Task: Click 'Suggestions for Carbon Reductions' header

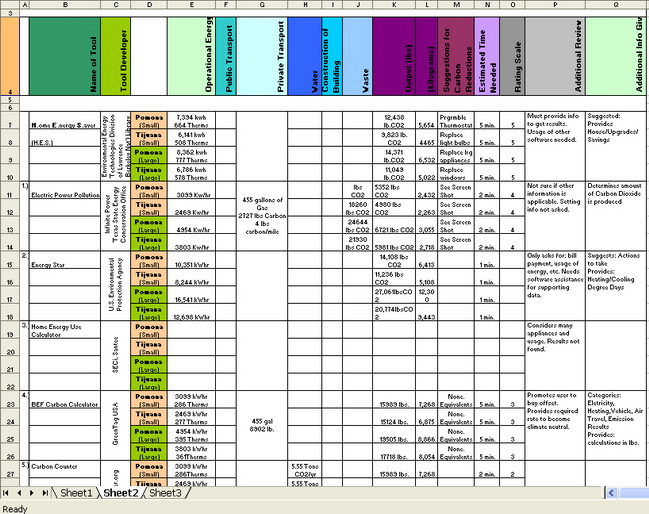Action: [456, 56]
